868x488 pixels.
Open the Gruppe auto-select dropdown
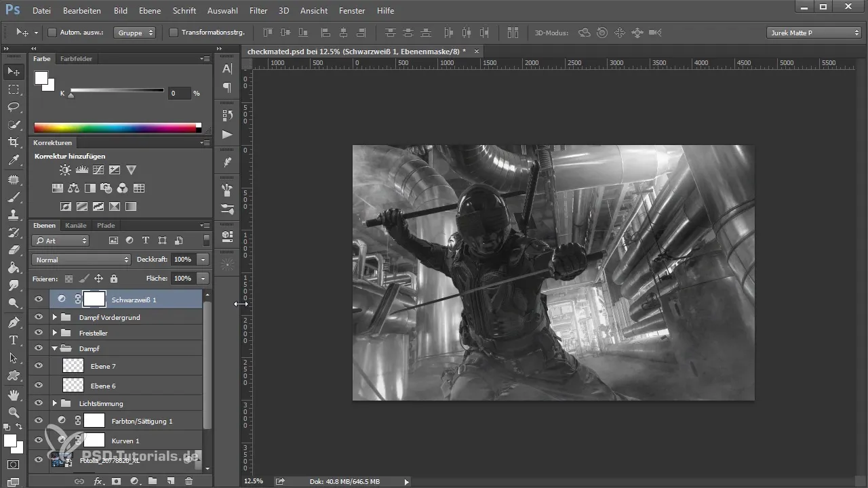136,33
